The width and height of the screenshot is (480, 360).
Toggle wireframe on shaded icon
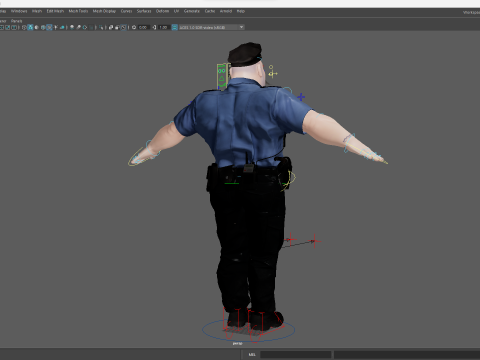point(43,27)
